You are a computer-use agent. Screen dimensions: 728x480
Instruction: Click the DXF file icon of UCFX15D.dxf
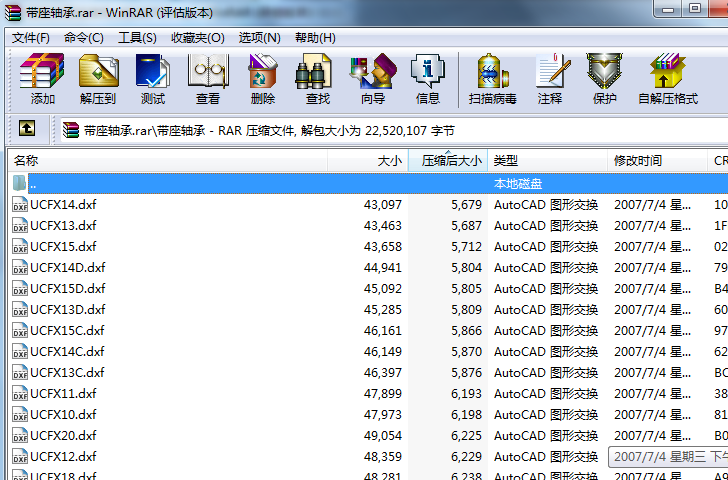(20, 288)
